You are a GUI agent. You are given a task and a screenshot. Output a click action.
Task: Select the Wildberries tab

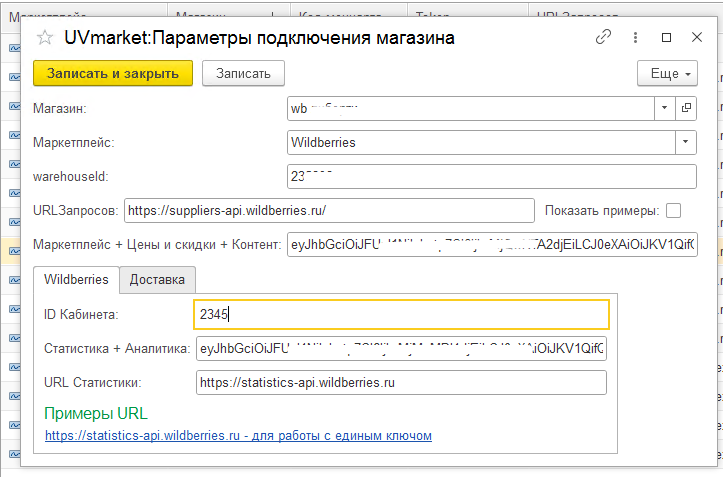(x=76, y=280)
